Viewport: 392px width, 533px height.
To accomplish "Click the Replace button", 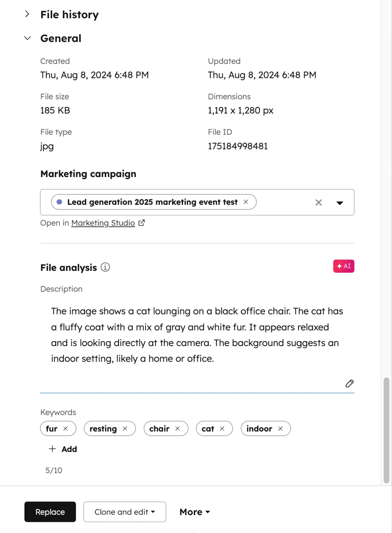I will click(50, 512).
